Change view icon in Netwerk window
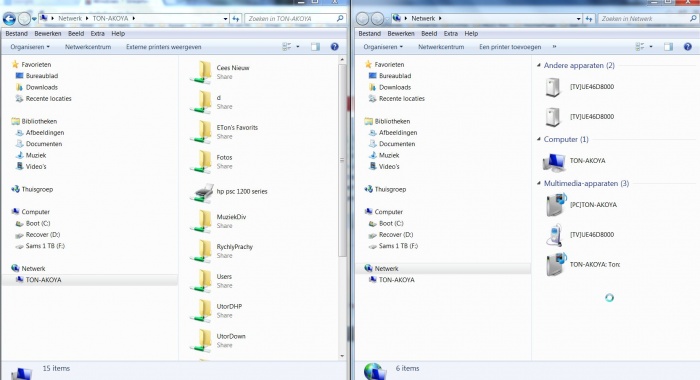This screenshot has width=700, height=380. click(640, 47)
